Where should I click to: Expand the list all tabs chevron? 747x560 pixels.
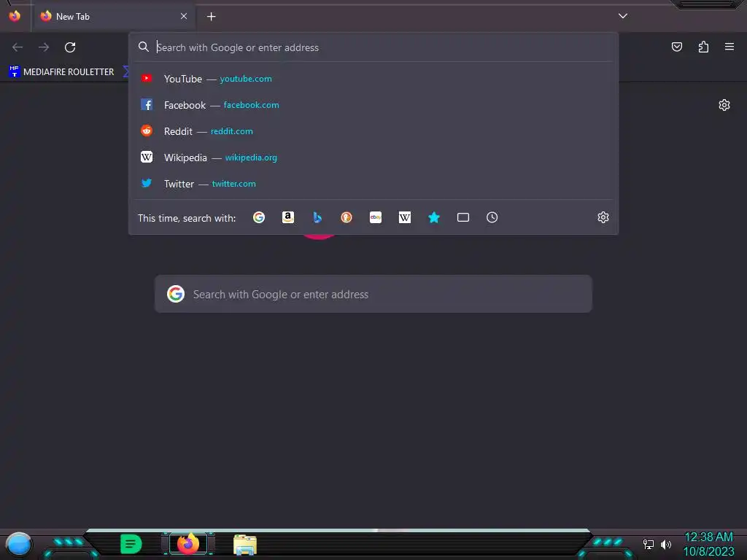click(623, 16)
